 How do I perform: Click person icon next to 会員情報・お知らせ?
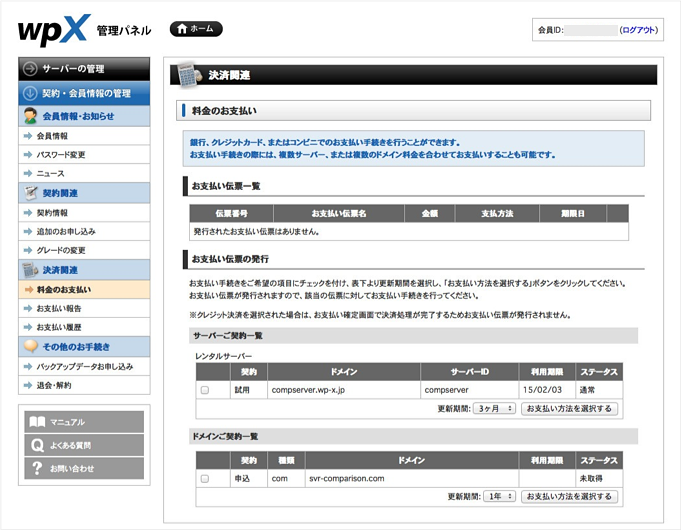pyautogui.click(x=30, y=116)
